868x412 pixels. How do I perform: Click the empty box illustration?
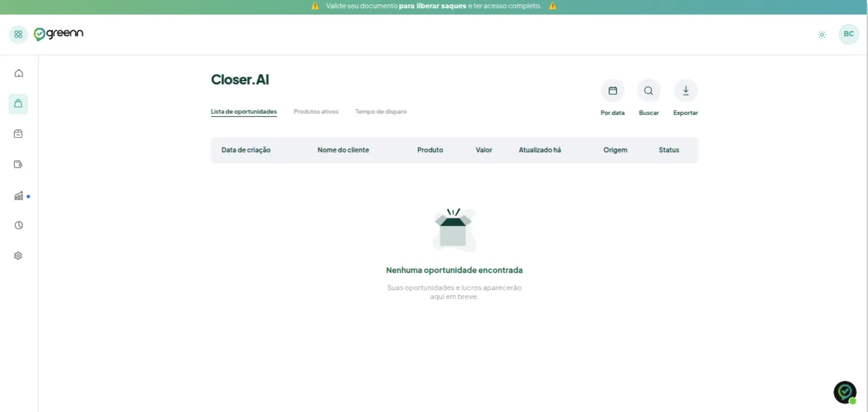click(x=454, y=230)
